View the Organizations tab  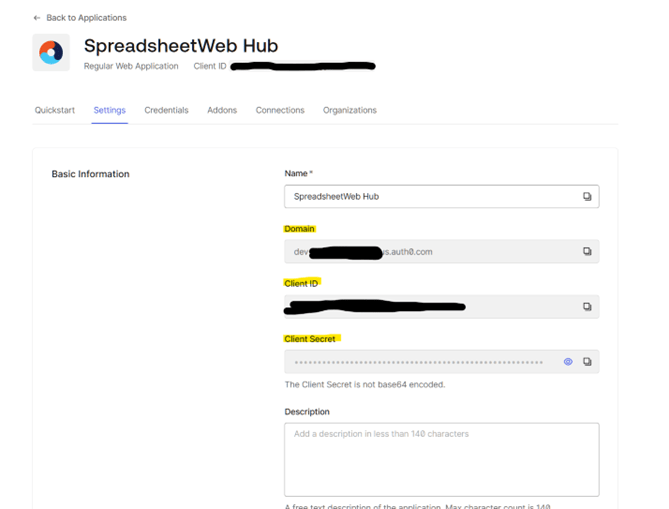point(349,110)
